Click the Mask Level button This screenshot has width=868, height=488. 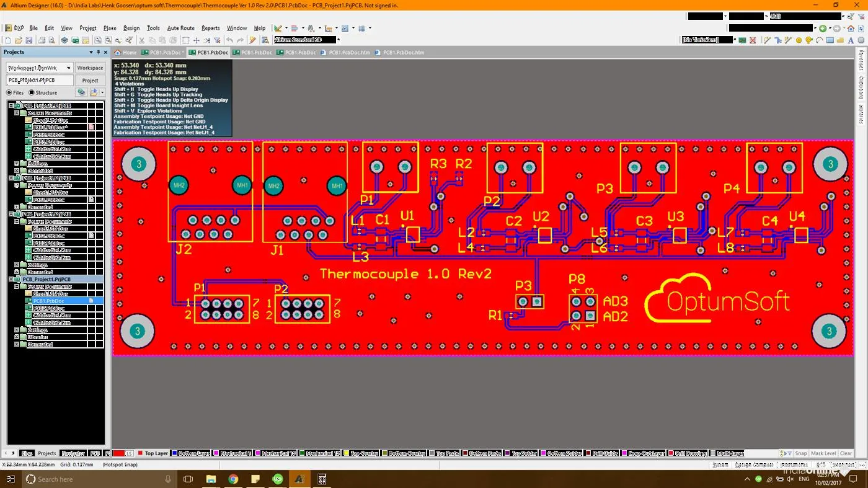[x=823, y=453]
